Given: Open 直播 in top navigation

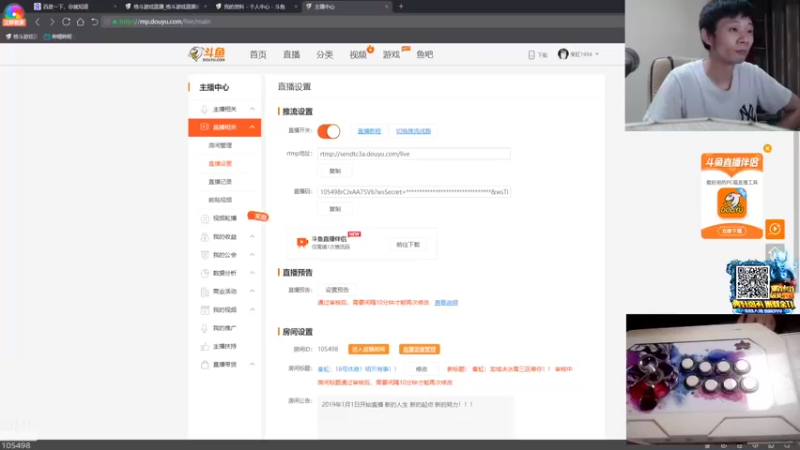Looking at the screenshot, I should click(x=291, y=55).
